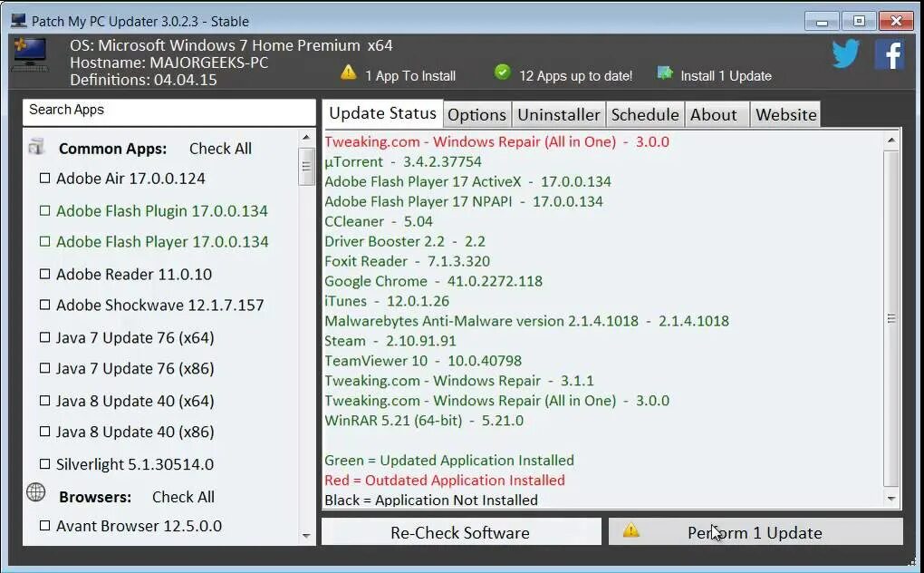
Task: Click the computer monitor logo in header
Action: 30,54
